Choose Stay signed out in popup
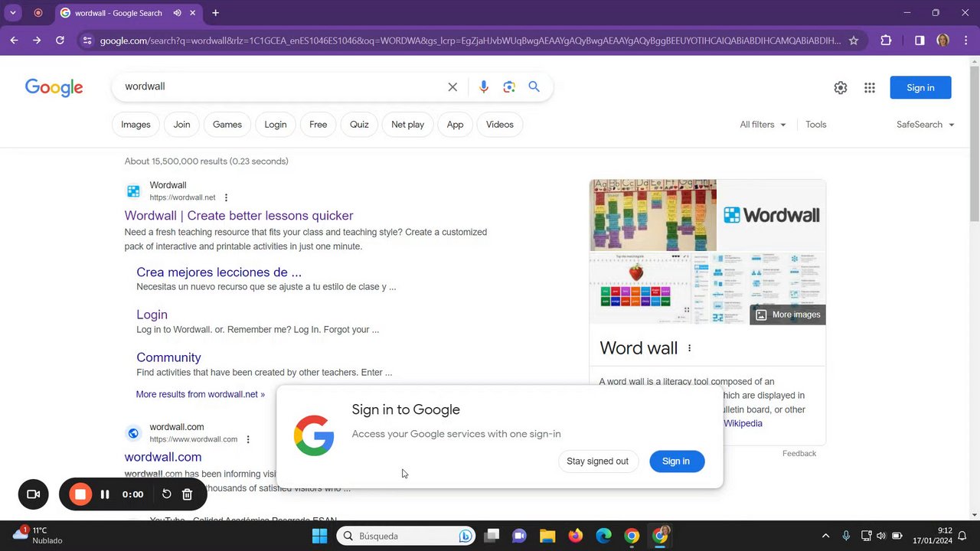The height and width of the screenshot is (551, 980). 597,461
